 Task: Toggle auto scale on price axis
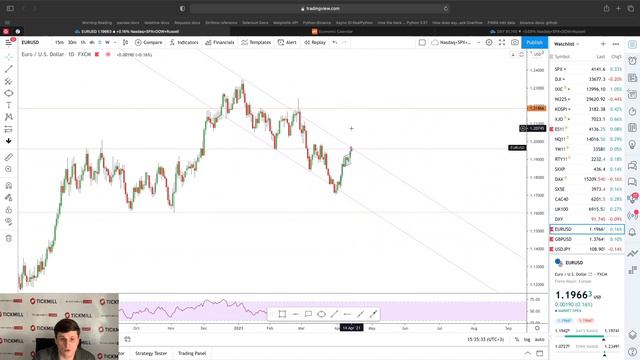pyautogui.click(x=539, y=340)
